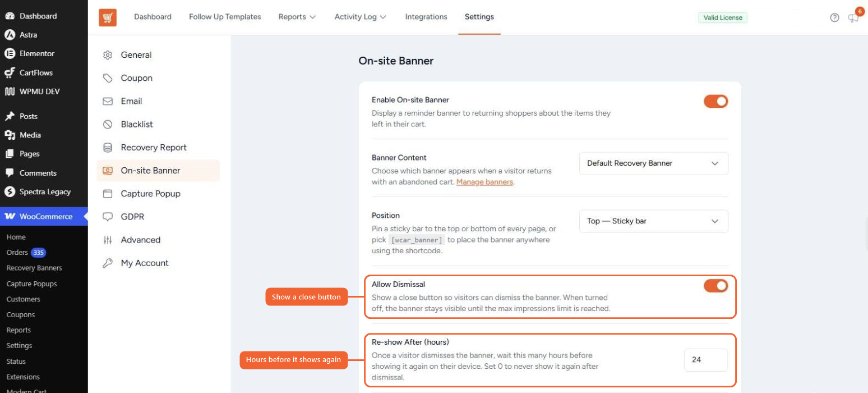868x393 pixels.
Task: Toggle the Allow Dismissal switch
Action: pyautogui.click(x=715, y=286)
